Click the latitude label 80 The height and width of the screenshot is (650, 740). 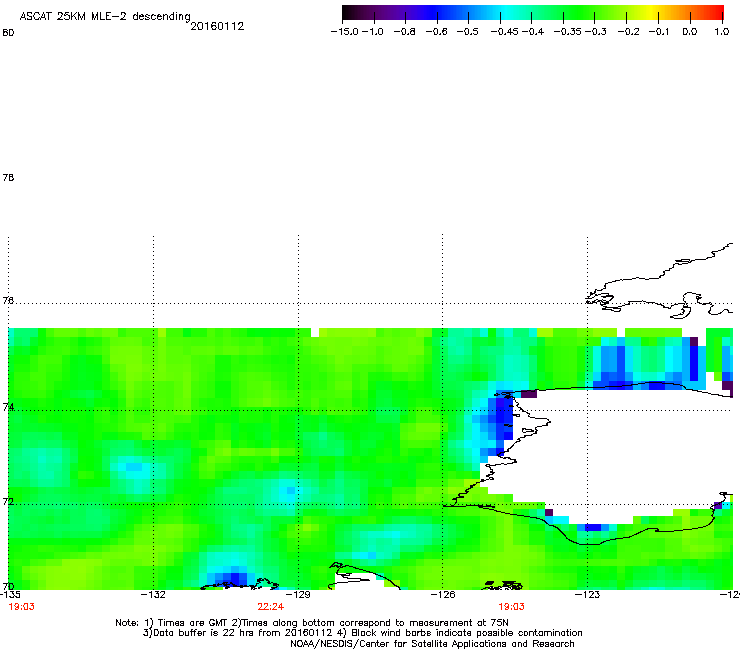coord(8,33)
